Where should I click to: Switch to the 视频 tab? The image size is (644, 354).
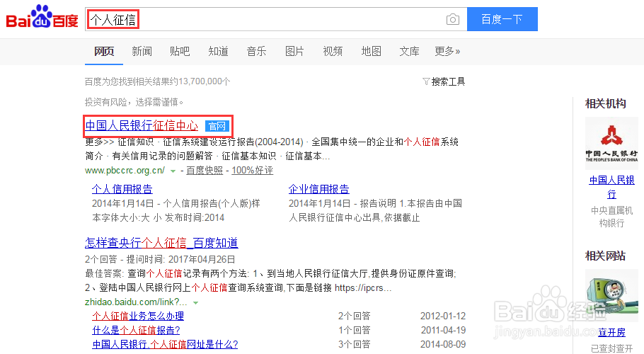333,52
